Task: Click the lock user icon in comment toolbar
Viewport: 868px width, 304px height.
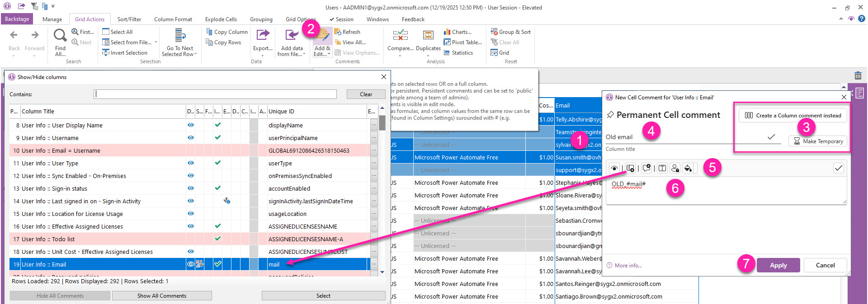Action: click(675, 168)
